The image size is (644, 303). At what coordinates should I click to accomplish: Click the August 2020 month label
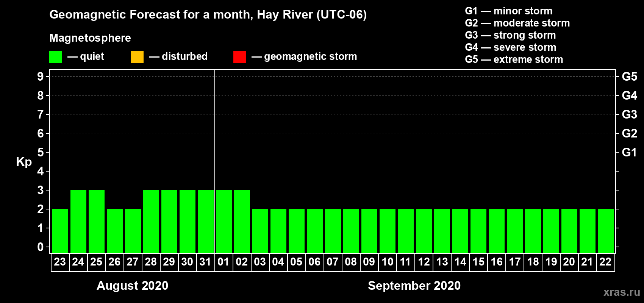click(132, 286)
